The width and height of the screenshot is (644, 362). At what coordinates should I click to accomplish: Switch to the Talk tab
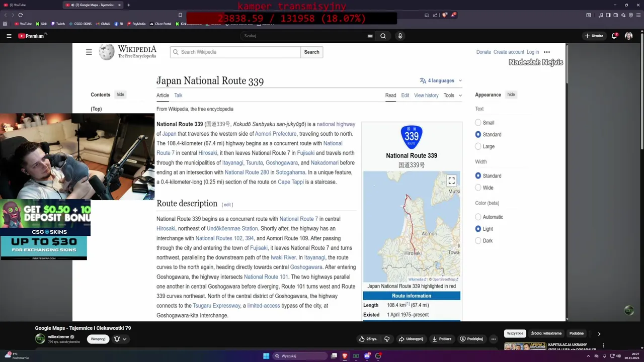point(178,95)
